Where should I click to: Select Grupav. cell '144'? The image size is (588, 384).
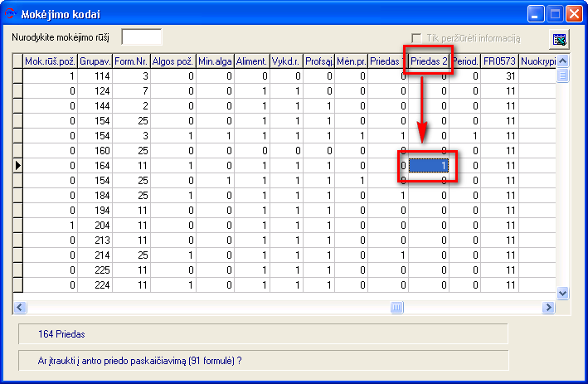[x=95, y=106]
